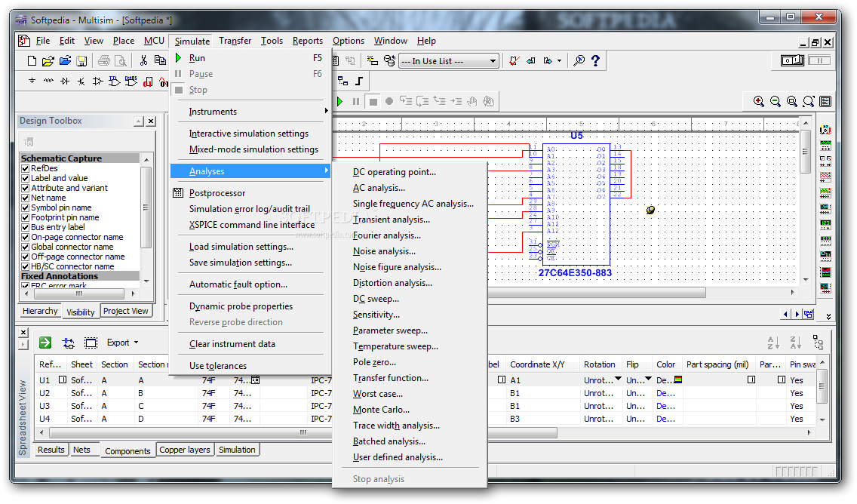Select the Multimeter instrument icon
This screenshot has width=857, height=504.
coord(825,130)
